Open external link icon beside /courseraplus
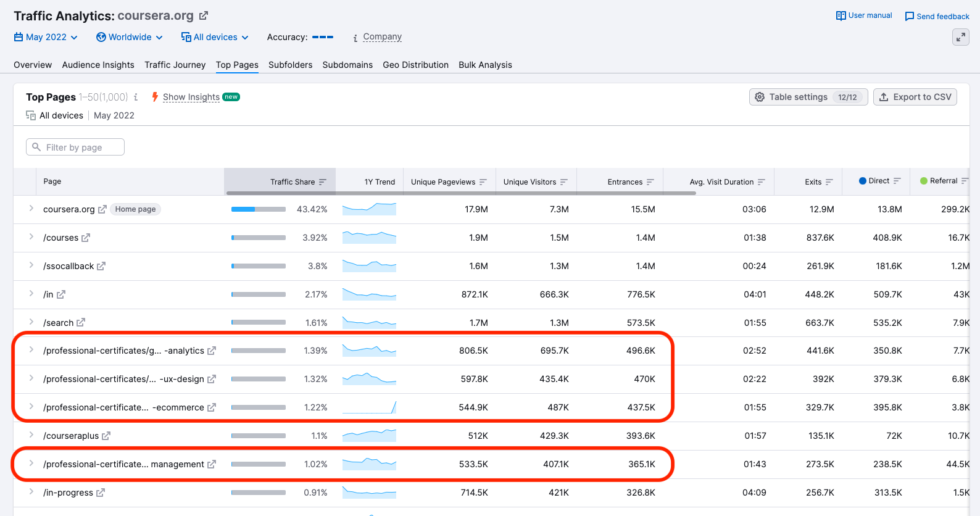 coord(106,436)
